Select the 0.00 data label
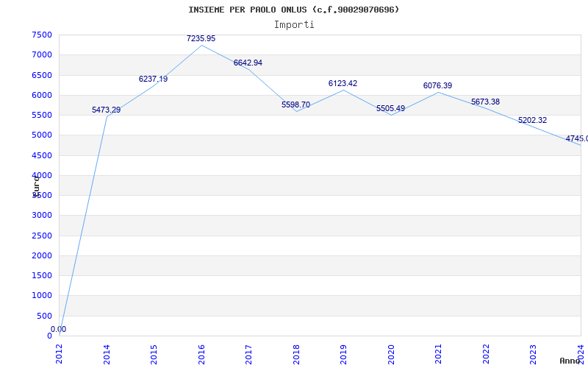Image resolution: width=588 pixels, height=368 pixels. tap(59, 329)
